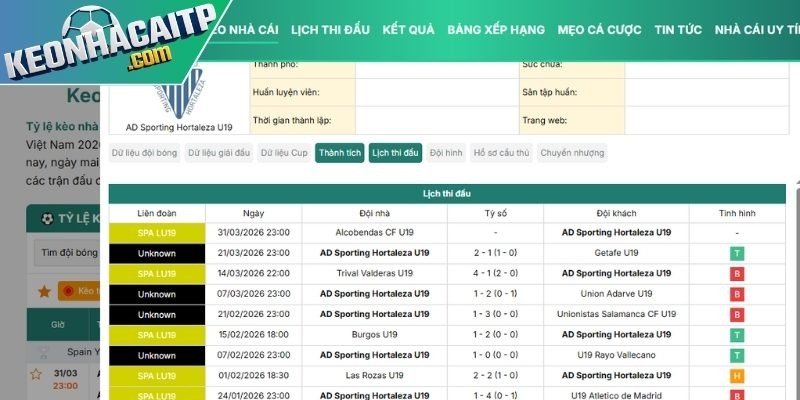This screenshot has width=800, height=400.
Task: Click red B badge in Trival Valderas row
Action: tap(737, 273)
